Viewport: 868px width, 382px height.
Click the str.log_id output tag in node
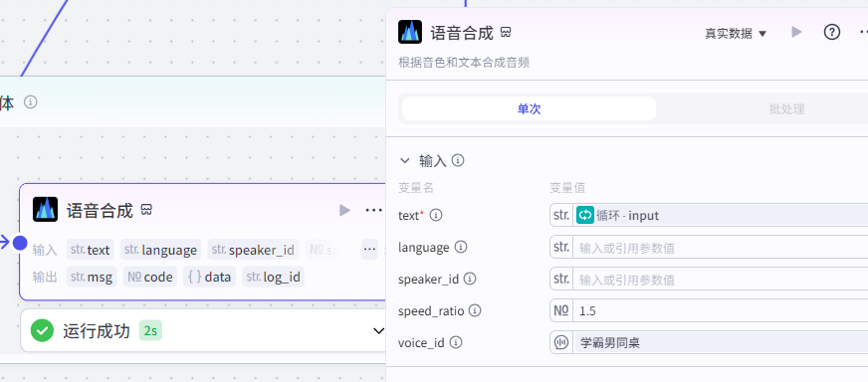pos(273,277)
